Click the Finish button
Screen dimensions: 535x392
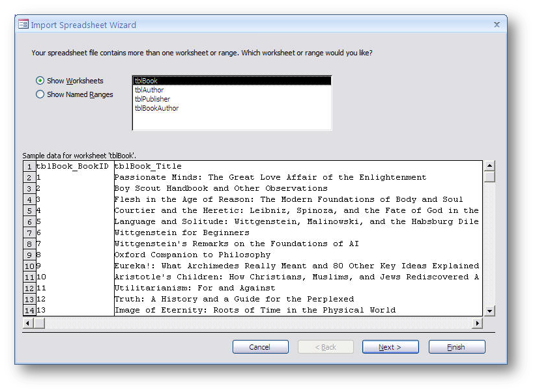pyautogui.click(x=456, y=346)
